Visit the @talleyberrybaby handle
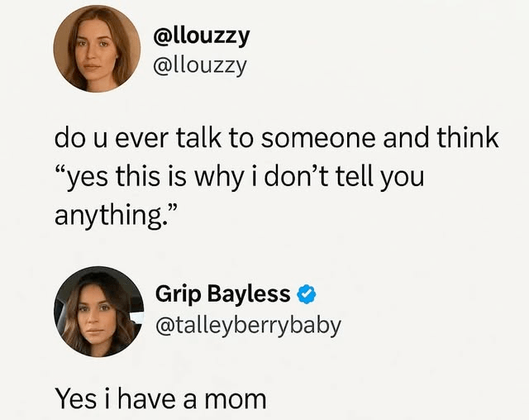The width and height of the screenshot is (529, 420). (248, 325)
